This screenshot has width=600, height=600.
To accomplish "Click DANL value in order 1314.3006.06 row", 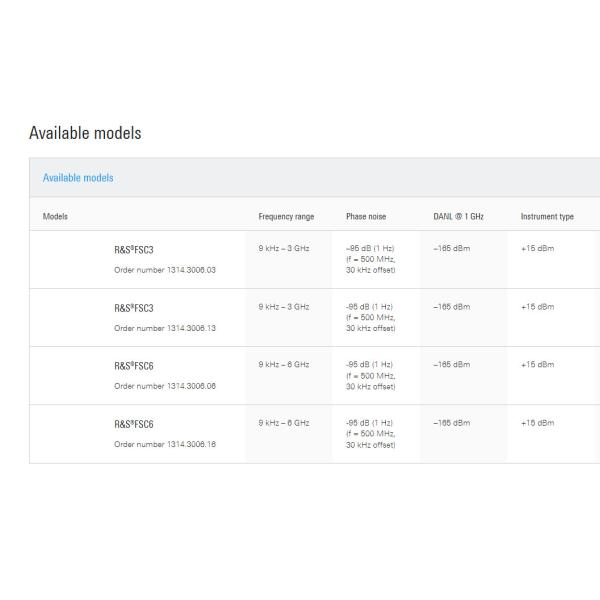I will pos(452,365).
